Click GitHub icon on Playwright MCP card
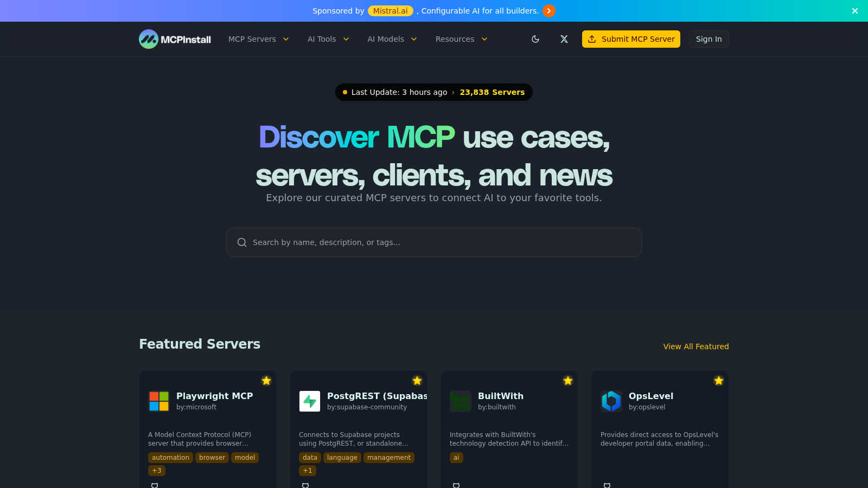The width and height of the screenshot is (868, 488). coord(155,485)
